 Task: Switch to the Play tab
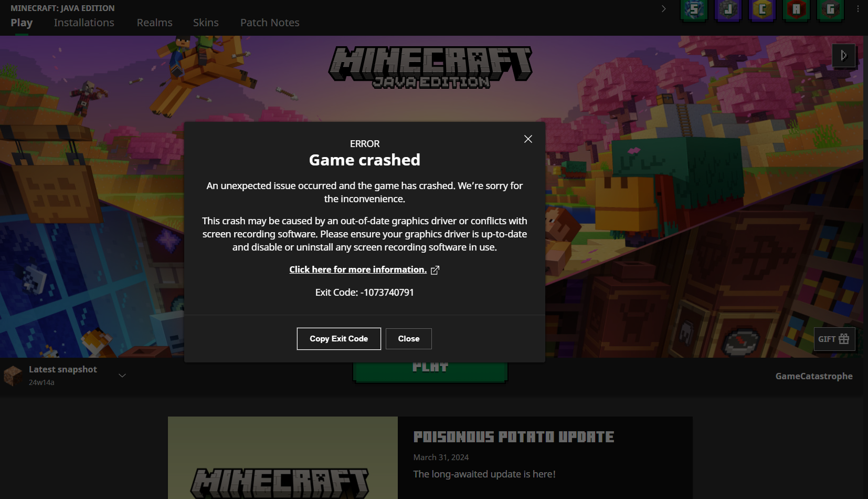point(22,23)
